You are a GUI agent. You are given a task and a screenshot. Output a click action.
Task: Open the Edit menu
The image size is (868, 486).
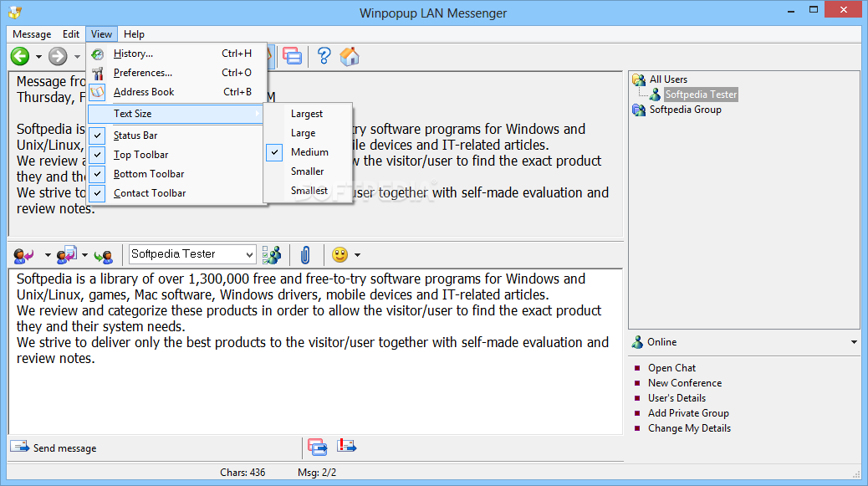(71, 34)
